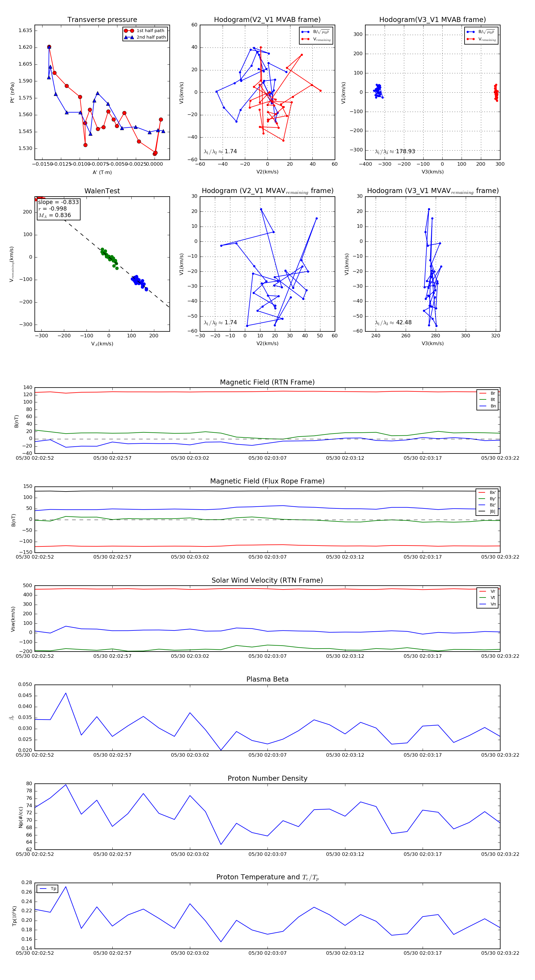Image resolution: width=535 pixels, height=980 pixels.
Task: Click the V_A(km/s) x-axis label
Action: coord(102,344)
